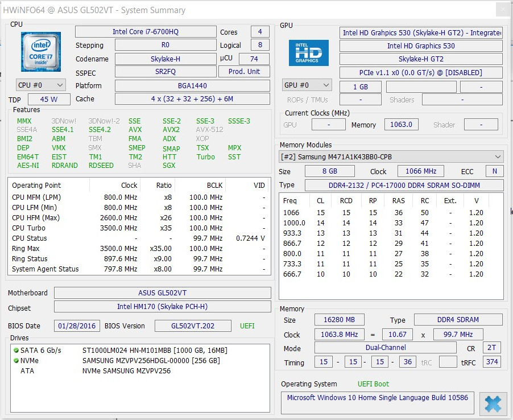513x420 pixels.
Task: Click the tRFC value 374 field
Action: tap(492, 362)
